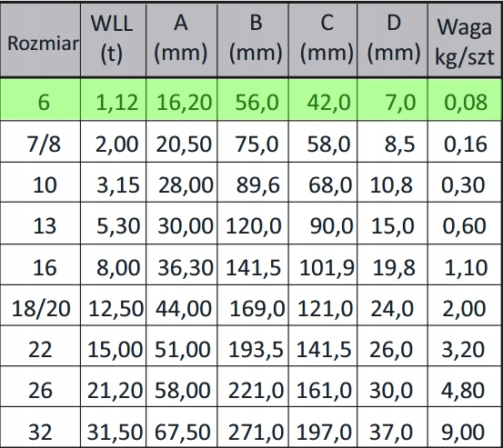Select the weight value 2,00 cell
Image resolution: width=503 pixels, height=448 pixels.
click(x=465, y=305)
